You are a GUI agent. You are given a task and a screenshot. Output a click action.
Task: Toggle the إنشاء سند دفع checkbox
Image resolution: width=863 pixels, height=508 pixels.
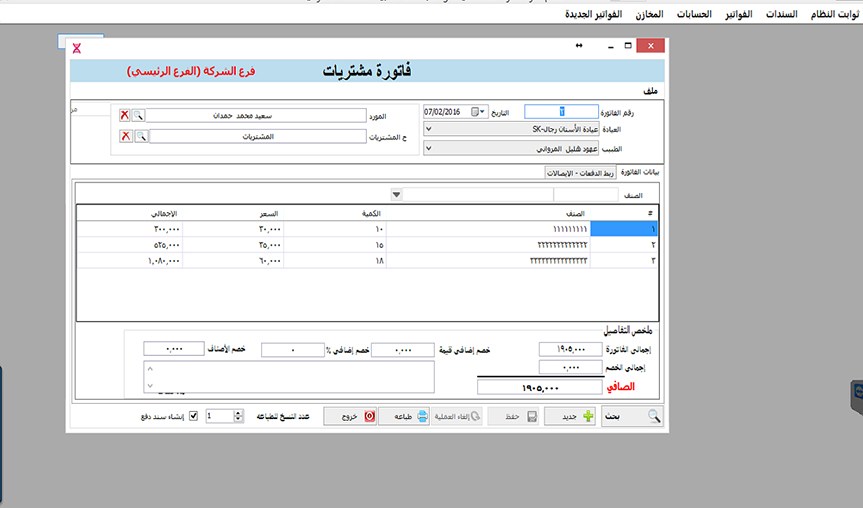[x=194, y=416]
